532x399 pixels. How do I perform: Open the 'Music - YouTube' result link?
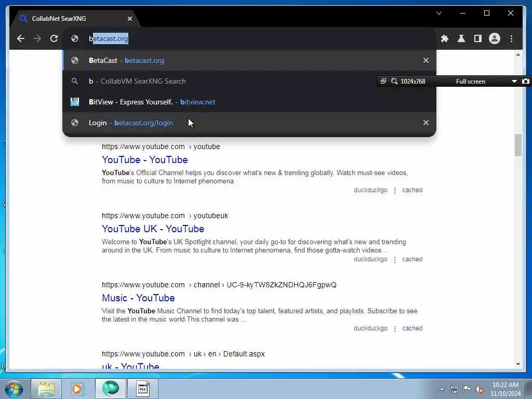[138, 298]
